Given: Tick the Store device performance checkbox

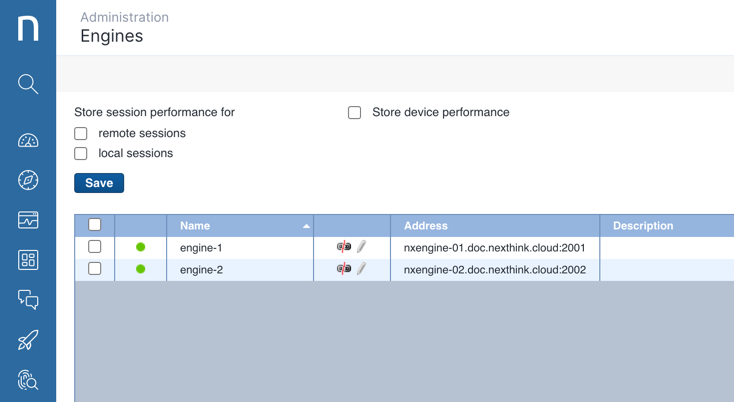Looking at the screenshot, I should click(354, 113).
